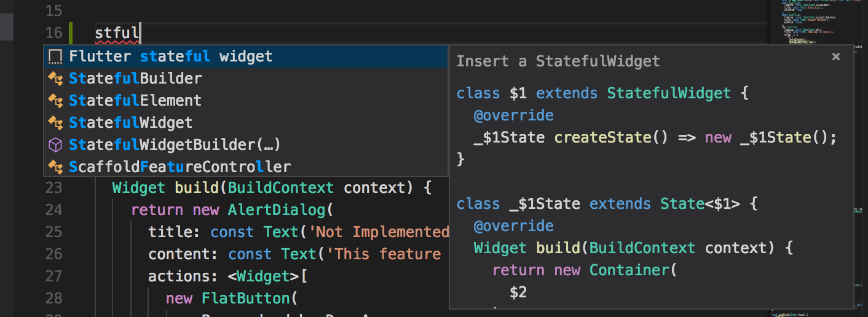The image size is (868, 317).
Task: Click the AlertDialog class name in code
Action: [x=276, y=210]
